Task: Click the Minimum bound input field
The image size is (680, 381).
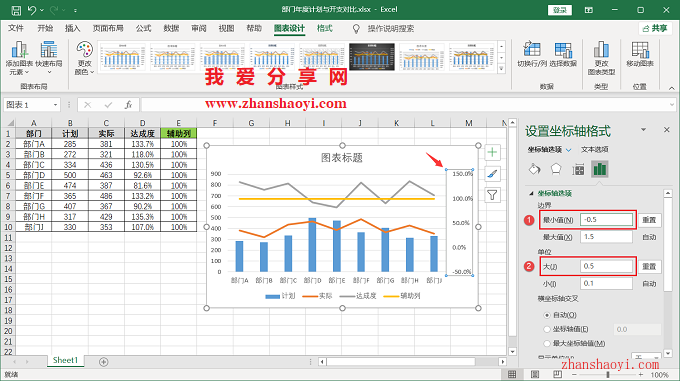Action: click(606, 220)
